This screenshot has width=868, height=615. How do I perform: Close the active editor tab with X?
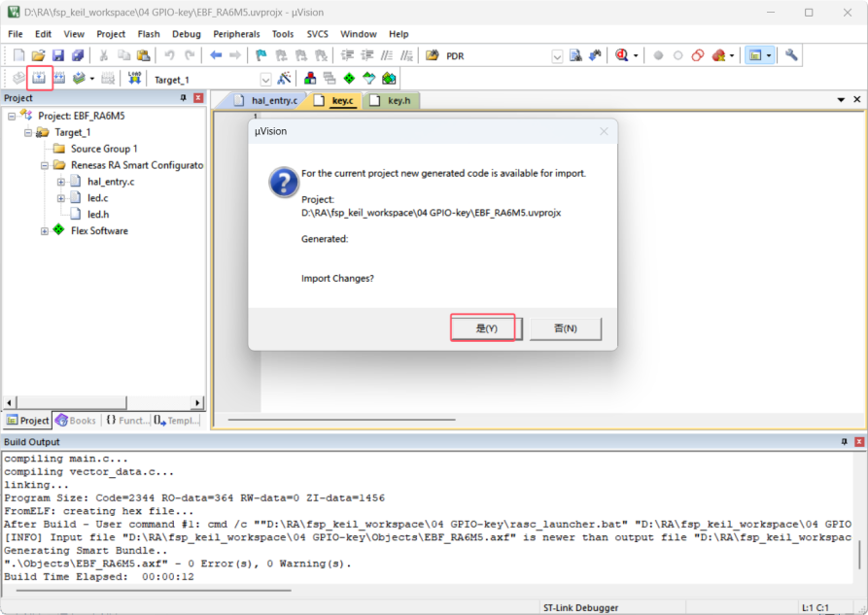pyautogui.click(x=857, y=100)
